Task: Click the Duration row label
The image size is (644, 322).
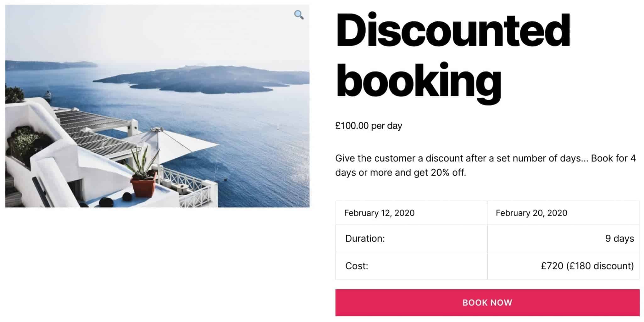Action: point(365,238)
